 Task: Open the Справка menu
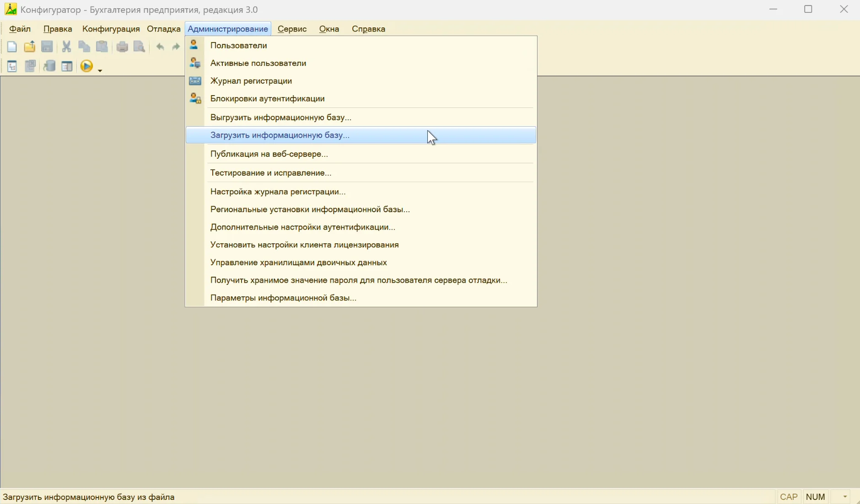click(x=369, y=29)
